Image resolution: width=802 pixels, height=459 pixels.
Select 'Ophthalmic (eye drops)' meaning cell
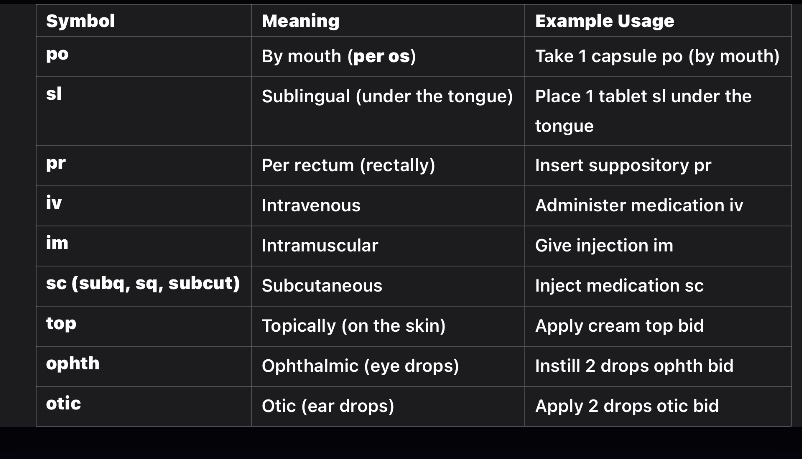point(360,365)
